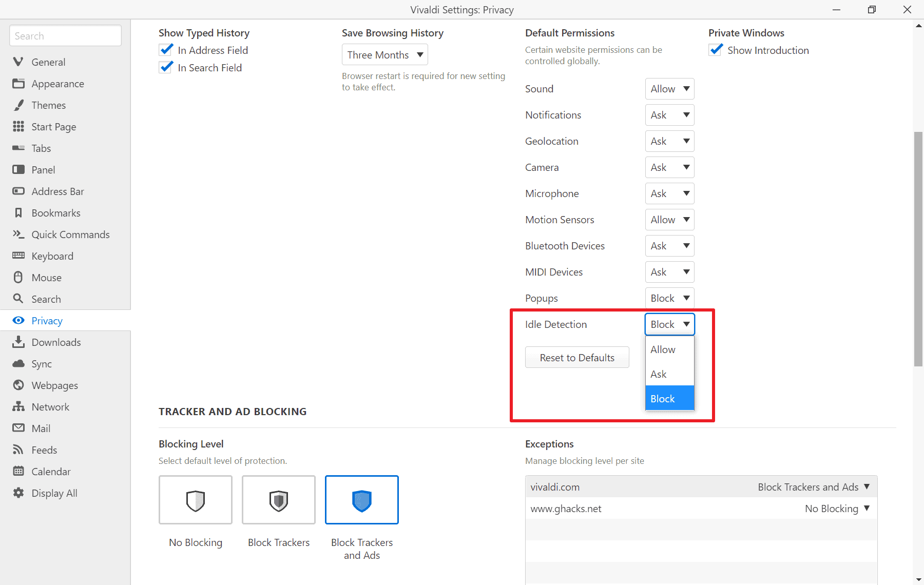Expand the Geolocation permission dropdown

coord(669,141)
